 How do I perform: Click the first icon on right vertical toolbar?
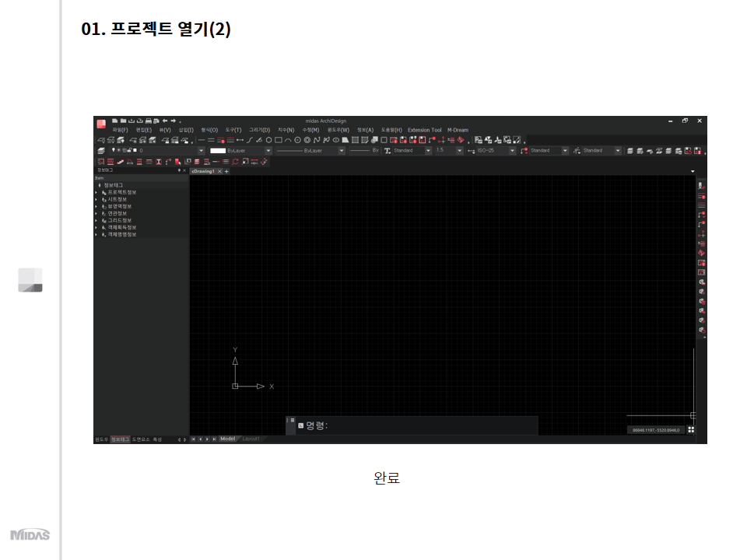701,186
